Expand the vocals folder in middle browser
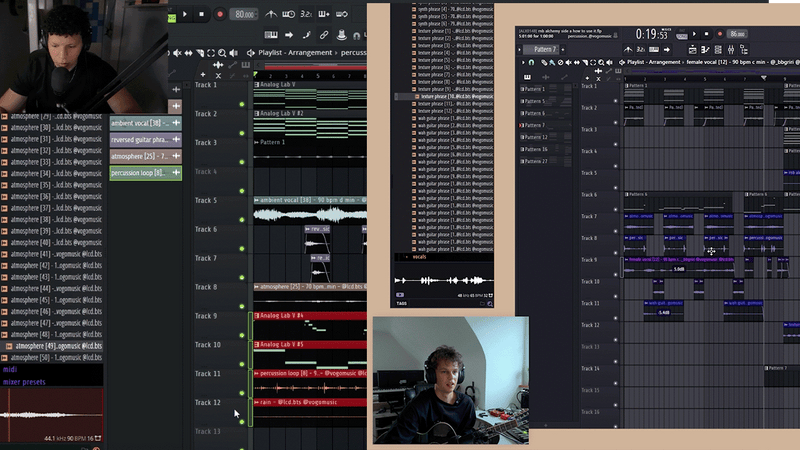 tap(419, 257)
